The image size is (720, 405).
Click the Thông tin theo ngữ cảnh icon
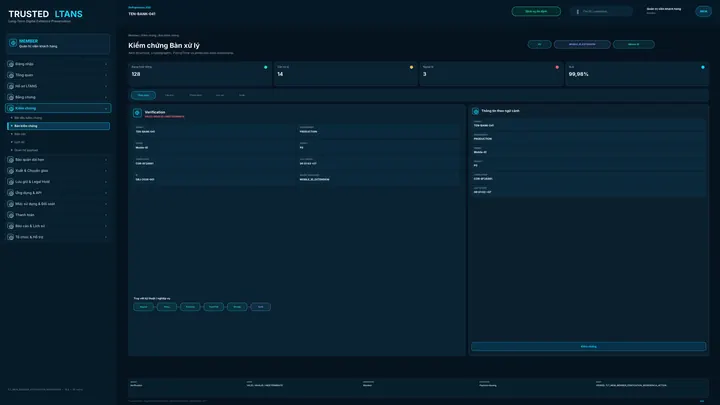pyautogui.click(x=476, y=111)
